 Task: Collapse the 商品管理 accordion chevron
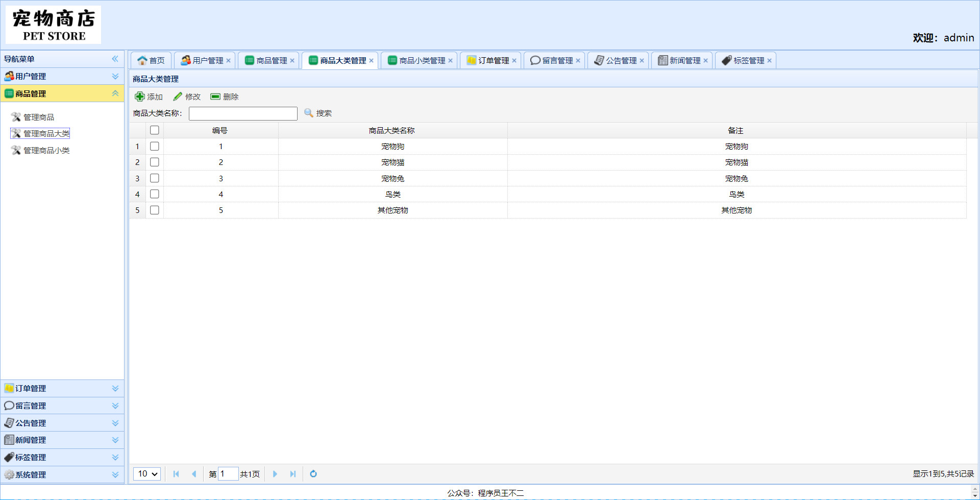(x=115, y=93)
